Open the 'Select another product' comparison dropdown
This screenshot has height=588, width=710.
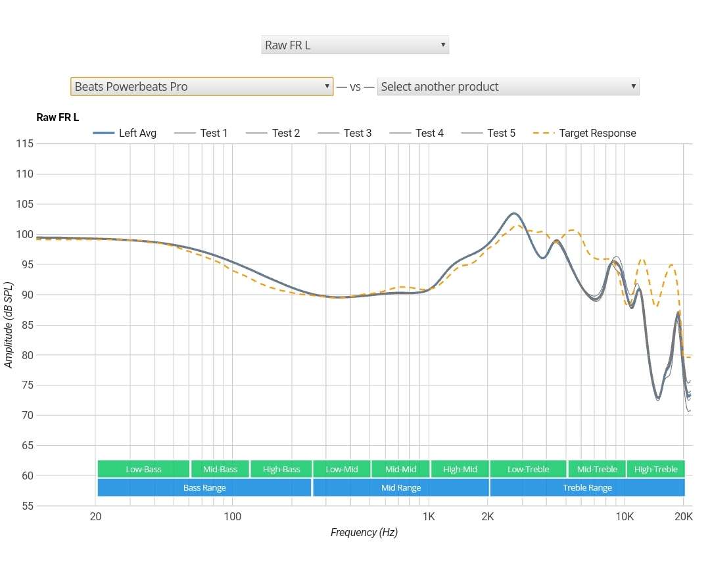point(508,86)
